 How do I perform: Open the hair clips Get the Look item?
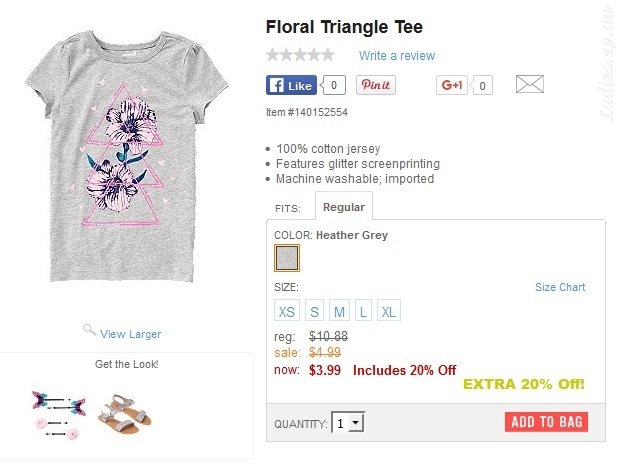59,414
